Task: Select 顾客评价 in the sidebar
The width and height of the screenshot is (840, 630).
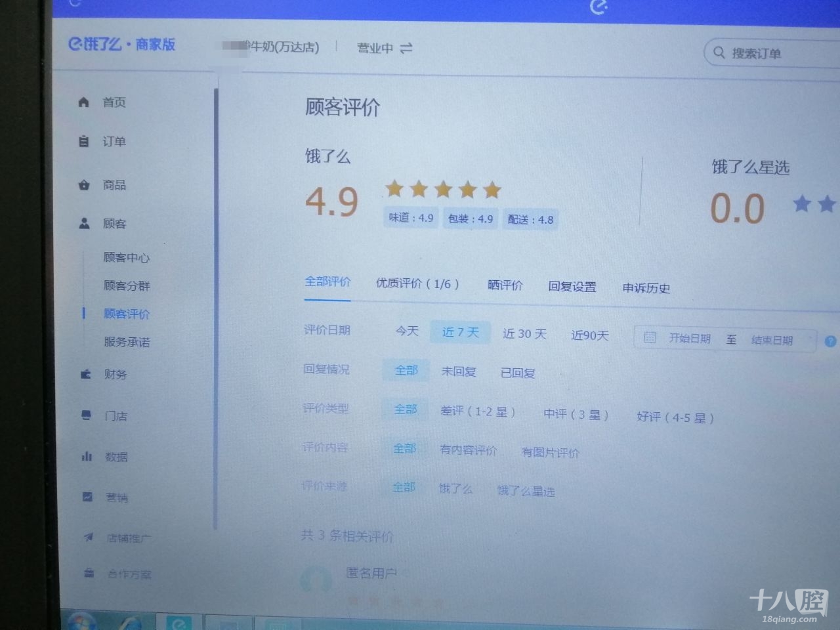Action: [x=127, y=314]
